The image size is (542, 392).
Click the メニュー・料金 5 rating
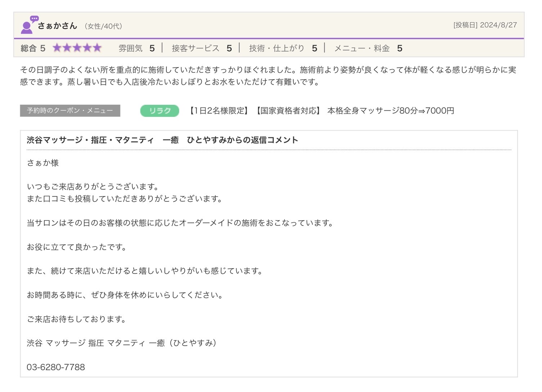[368, 48]
